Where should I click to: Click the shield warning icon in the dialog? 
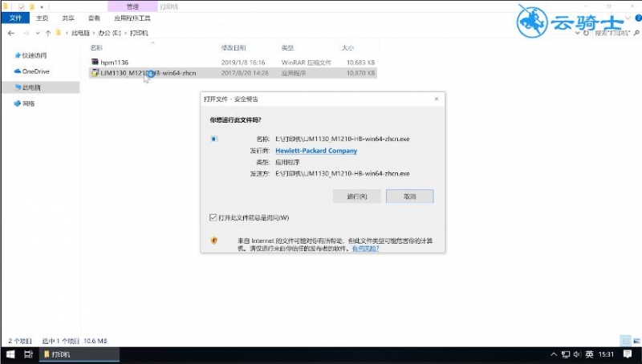213,241
